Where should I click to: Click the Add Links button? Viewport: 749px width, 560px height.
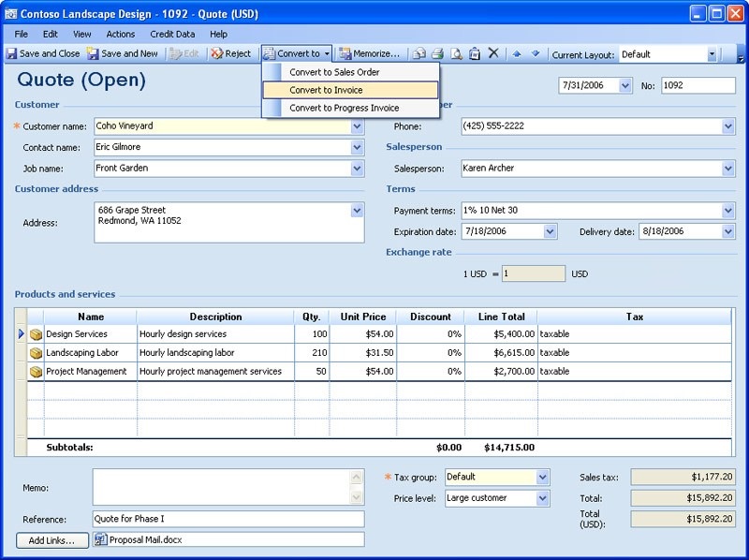coord(52,540)
